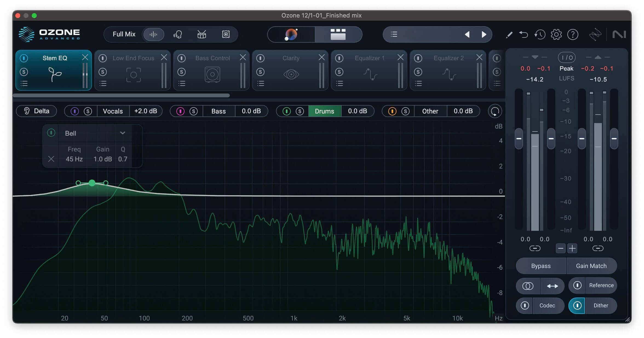Image resolution: width=644 pixels, height=338 pixels.
Task: Solo the Stem EQ module
Action: coord(24,72)
